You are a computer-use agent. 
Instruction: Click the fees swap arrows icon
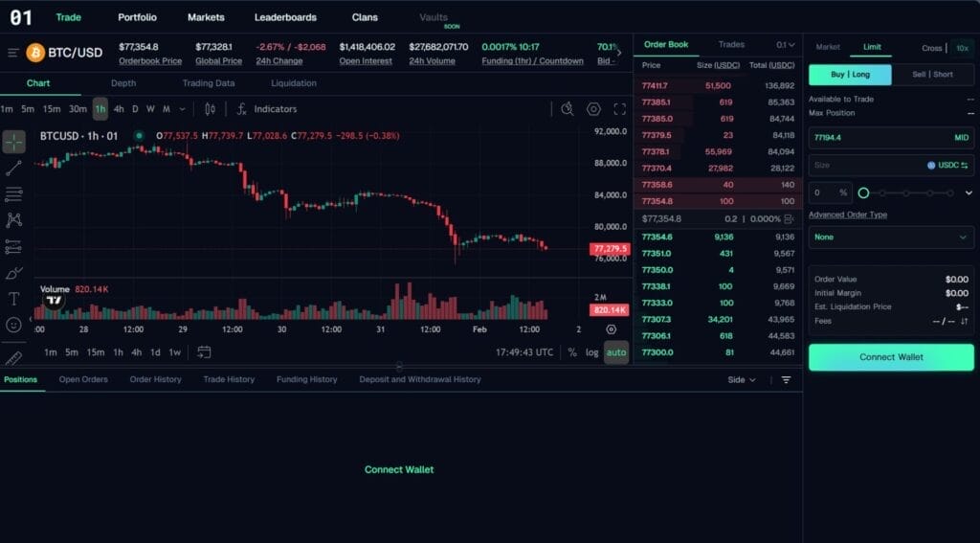965,321
